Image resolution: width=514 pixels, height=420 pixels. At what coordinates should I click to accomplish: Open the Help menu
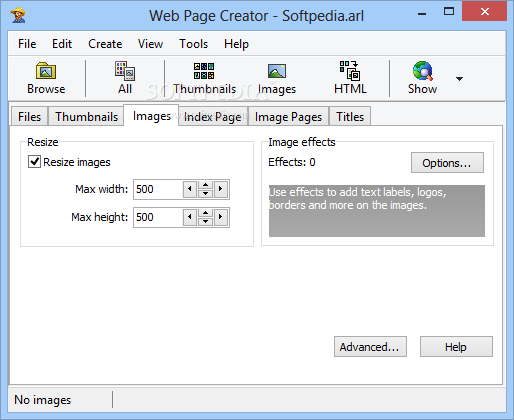coord(236,44)
